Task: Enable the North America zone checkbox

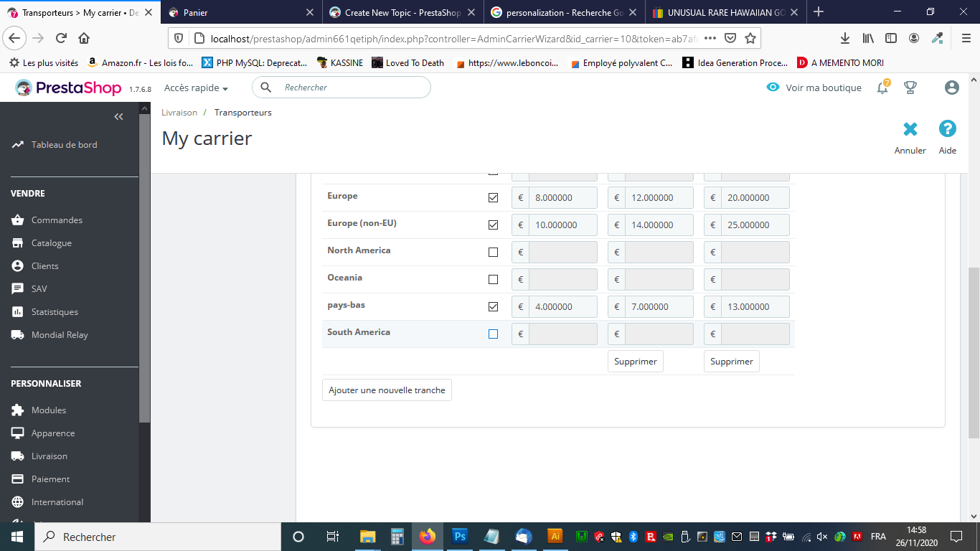Action: pyautogui.click(x=493, y=253)
